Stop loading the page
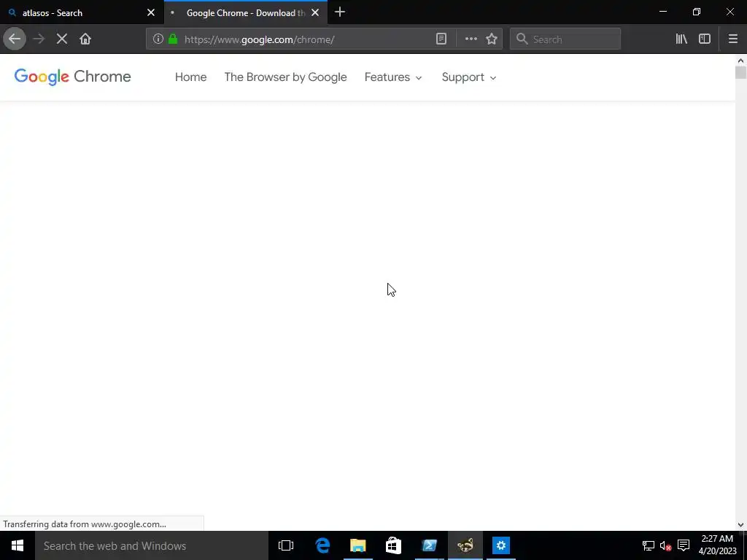The image size is (747, 560). (x=62, y=39)
